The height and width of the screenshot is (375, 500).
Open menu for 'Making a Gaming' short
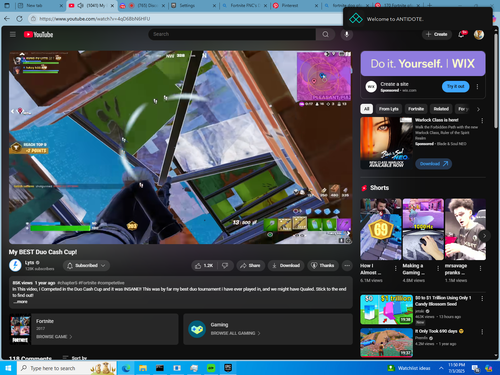[x=438, y=268]
